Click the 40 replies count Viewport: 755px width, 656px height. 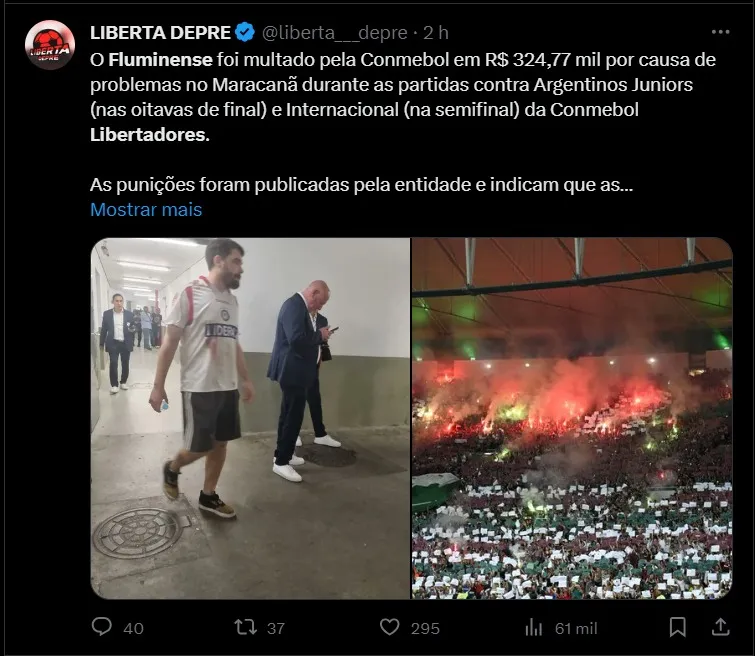tap(133, 629)
